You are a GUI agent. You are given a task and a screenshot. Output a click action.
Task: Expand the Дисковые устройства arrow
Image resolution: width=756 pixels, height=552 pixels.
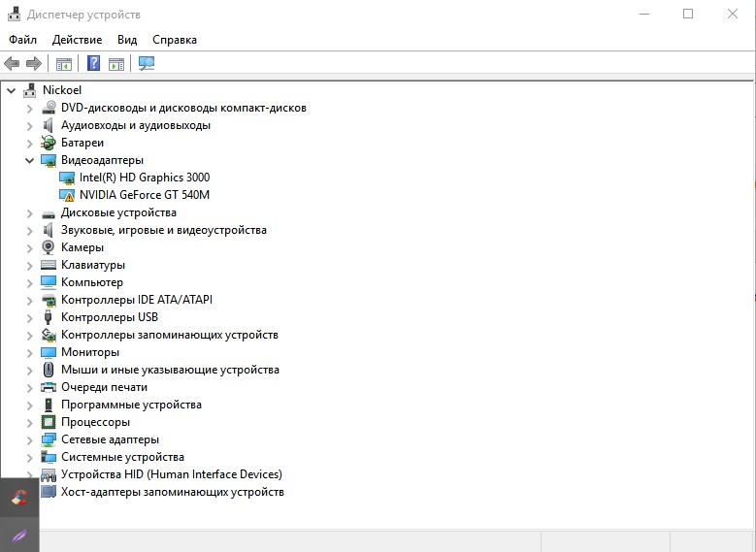(x=30, y=213)
